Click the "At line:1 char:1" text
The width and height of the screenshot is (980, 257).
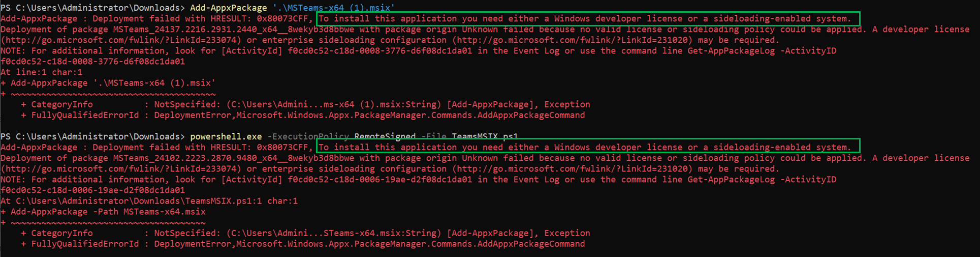click(42, 72)
